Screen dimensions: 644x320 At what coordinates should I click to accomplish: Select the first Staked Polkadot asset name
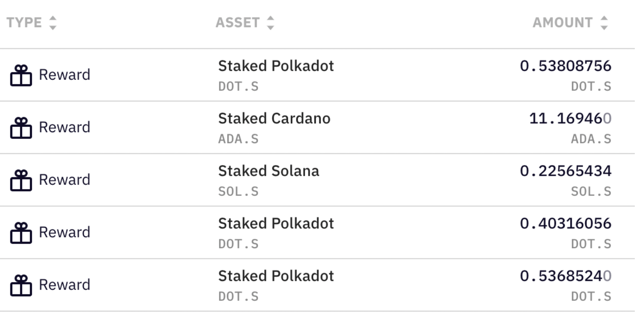click(276, 66)
